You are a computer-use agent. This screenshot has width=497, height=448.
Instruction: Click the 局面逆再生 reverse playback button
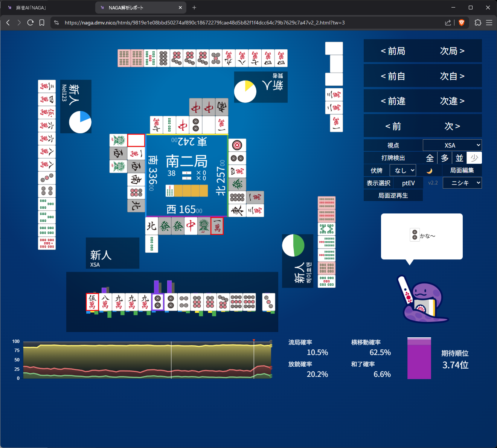pos(393,195)
